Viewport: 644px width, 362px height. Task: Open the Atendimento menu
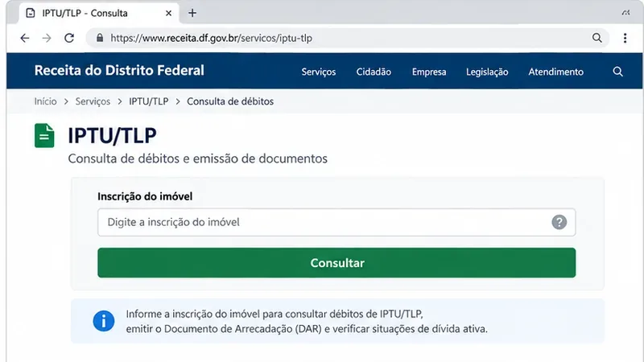[555, 72]
